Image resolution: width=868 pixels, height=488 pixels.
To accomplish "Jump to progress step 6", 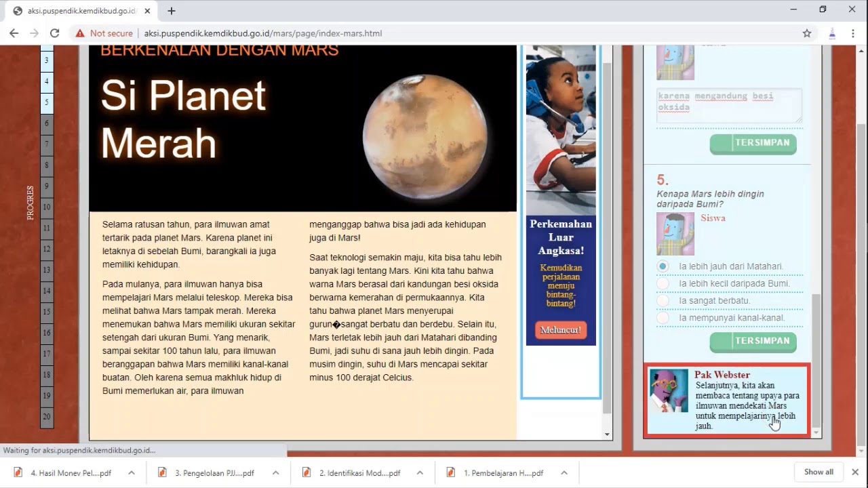I will pyautogui.click(x=47, y=123).
